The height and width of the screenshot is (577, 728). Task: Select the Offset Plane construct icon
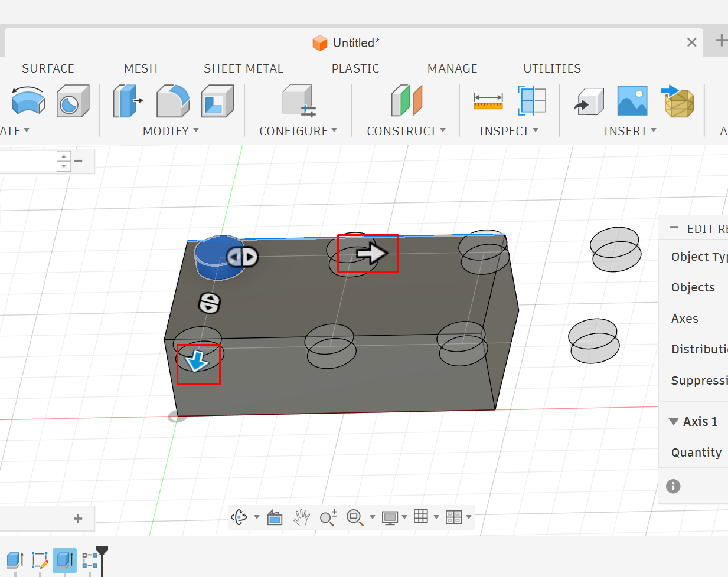pos(407,101)
